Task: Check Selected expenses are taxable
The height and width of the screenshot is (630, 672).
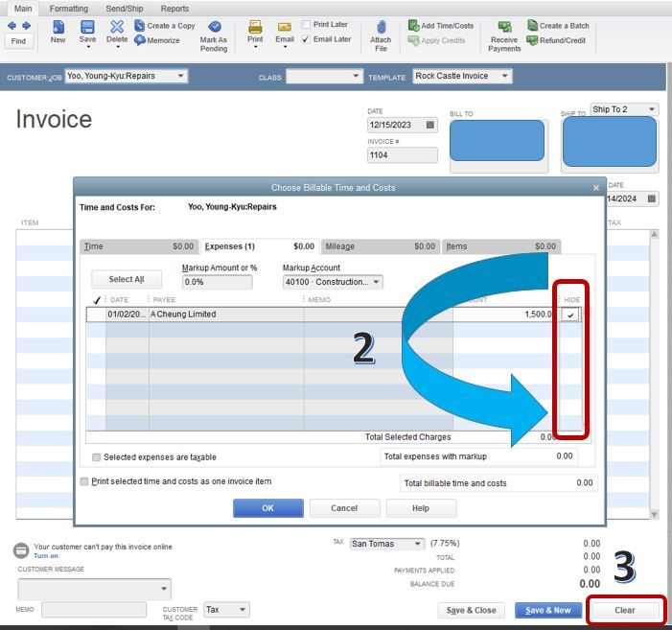Action: pyautogui.click(x=97, y=457)
